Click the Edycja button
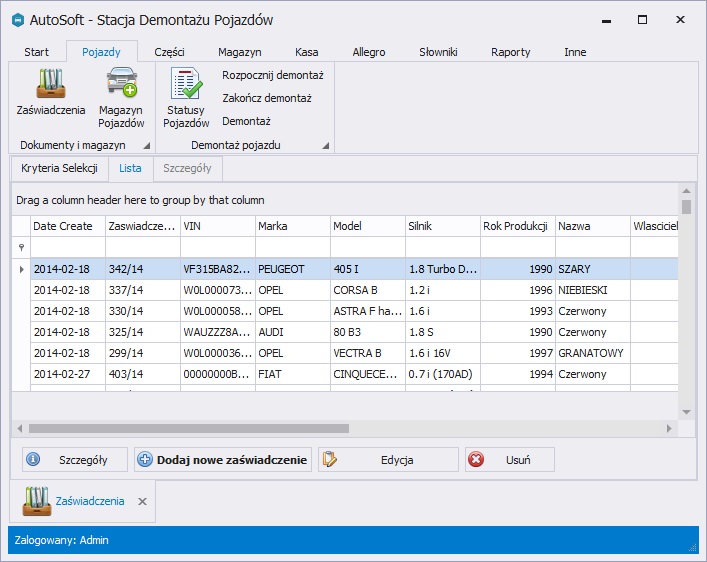This screenshot has height=562, width=707. click(x=388, y=460)
